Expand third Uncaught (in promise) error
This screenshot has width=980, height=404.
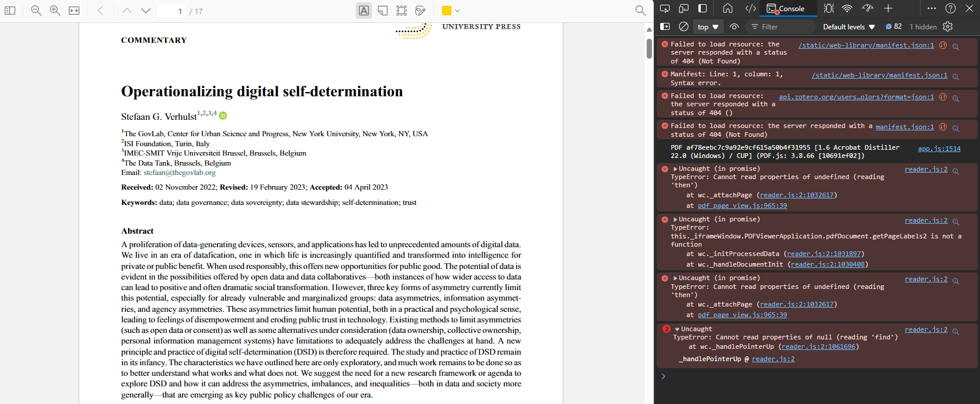coord(675,278)
